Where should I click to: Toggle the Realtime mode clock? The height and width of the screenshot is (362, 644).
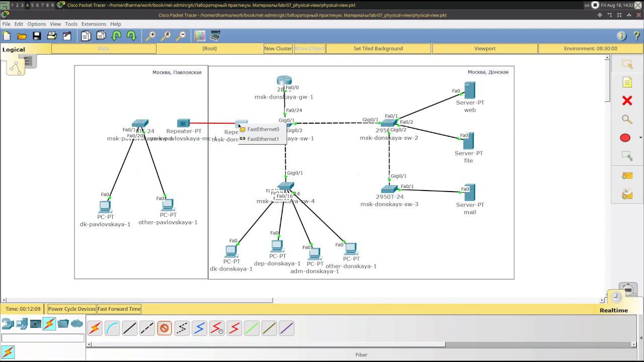617,298
